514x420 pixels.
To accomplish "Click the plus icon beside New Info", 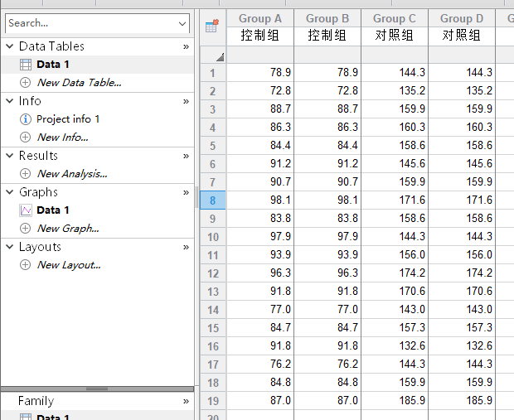I will (x=25, y=138).
